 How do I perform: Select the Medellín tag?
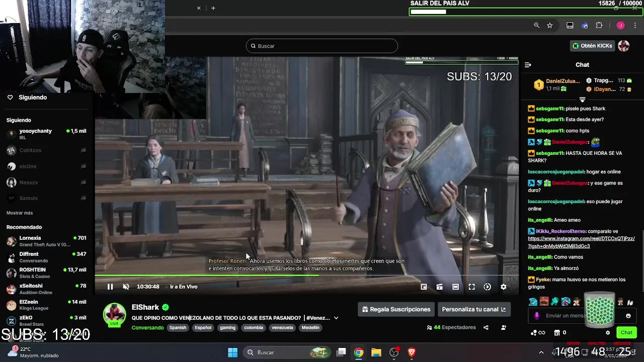pyautogui.click(x=310, y=327)
